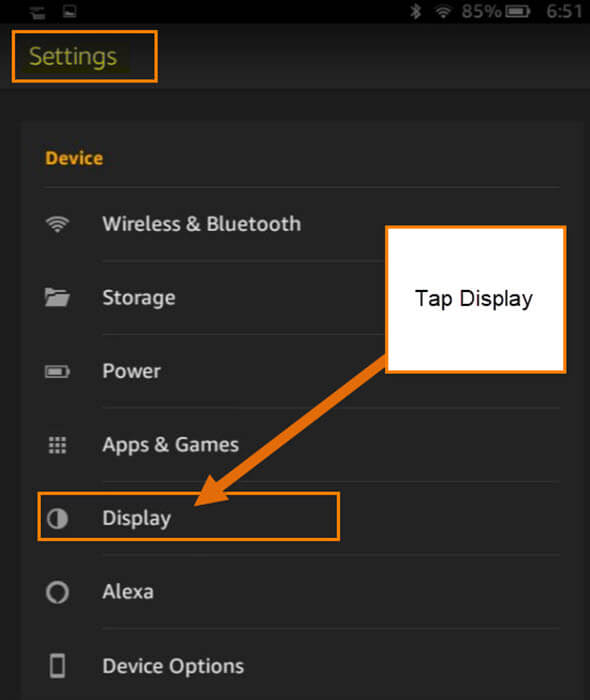The width and height of the screenshot is (590, 700).
Task: Tap the clock showing 6:51
Action: tap(564, 12)
